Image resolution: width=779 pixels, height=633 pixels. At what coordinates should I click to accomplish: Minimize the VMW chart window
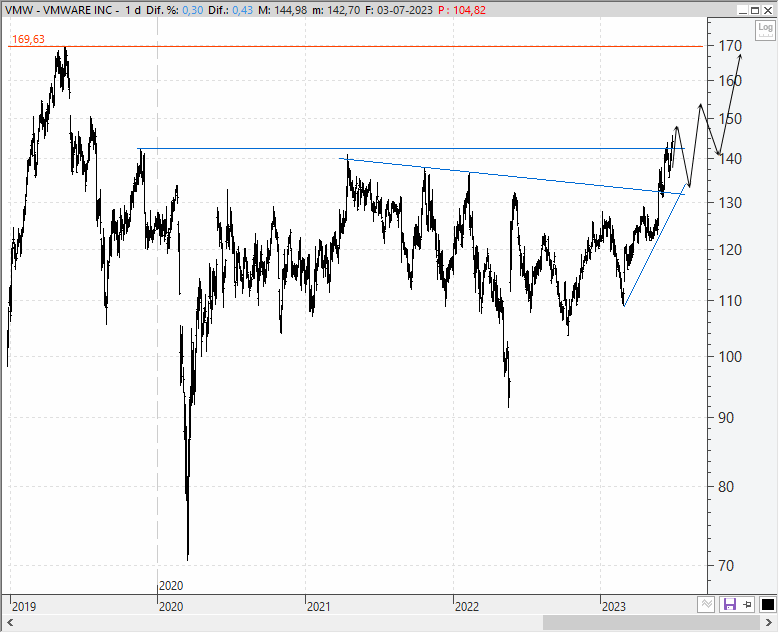point(743,10)
